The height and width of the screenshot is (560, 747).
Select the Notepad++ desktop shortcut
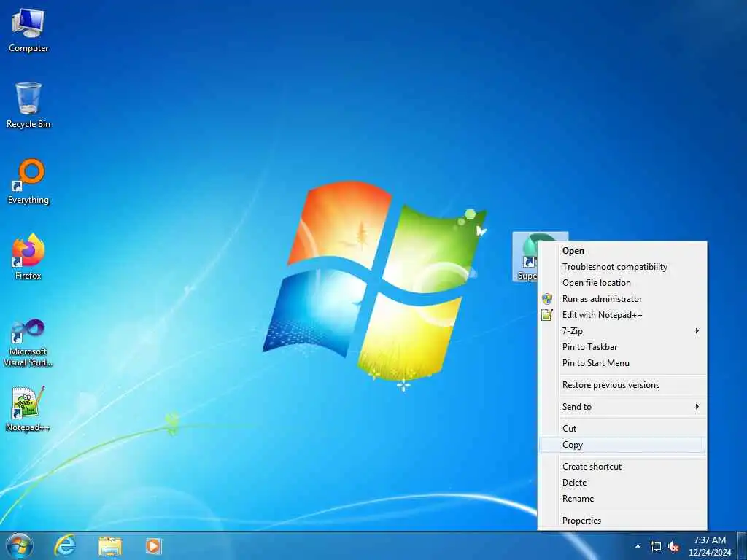[x=28, y=408]
